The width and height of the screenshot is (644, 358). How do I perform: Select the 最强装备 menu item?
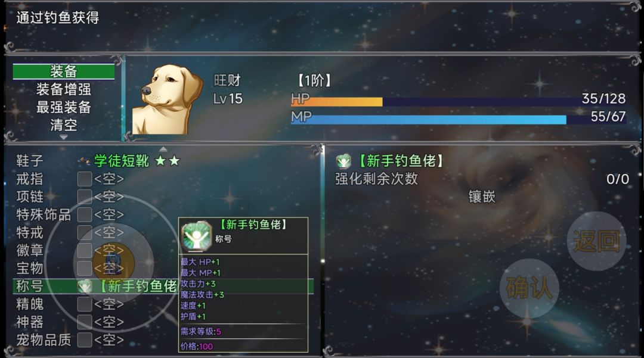[x=64, y=107]
